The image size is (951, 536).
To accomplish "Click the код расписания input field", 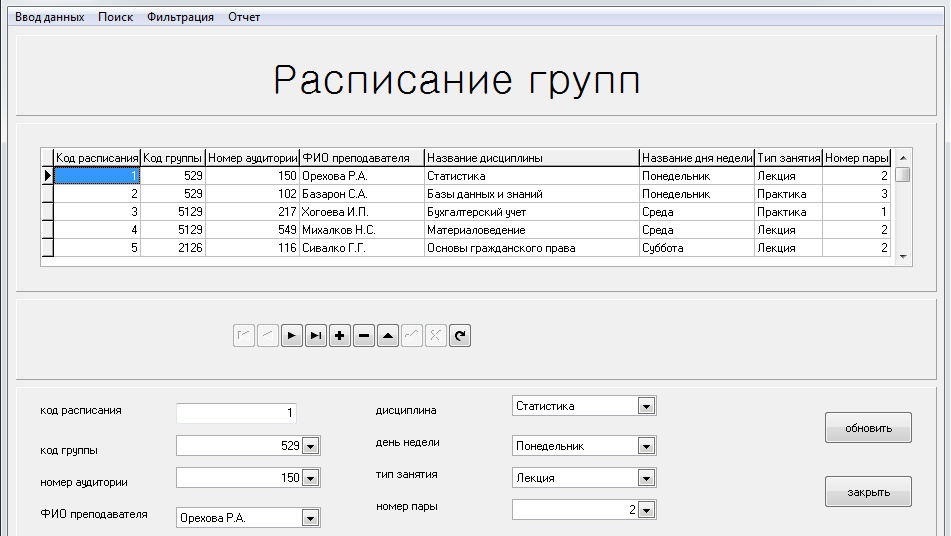I will [236, 413].
